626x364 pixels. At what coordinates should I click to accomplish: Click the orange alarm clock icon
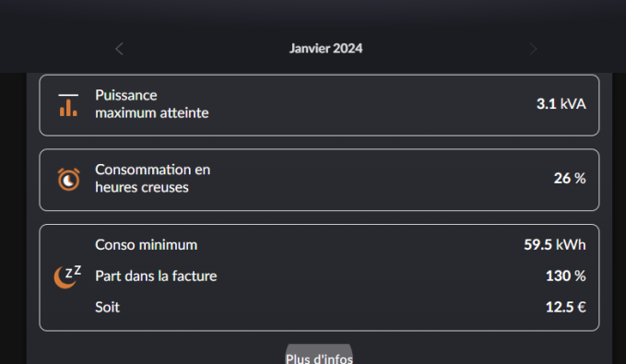(x=68, y=179)
